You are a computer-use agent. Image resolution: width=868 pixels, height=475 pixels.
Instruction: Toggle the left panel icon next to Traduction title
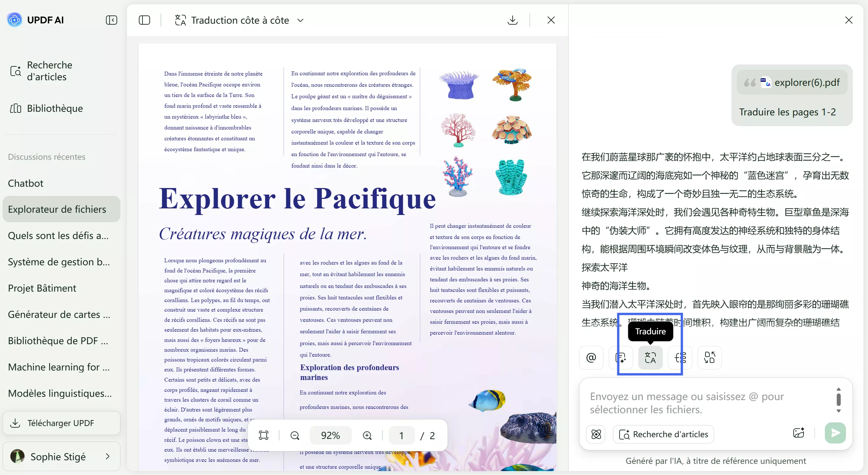pyautogui.click(x=144, y=20)
